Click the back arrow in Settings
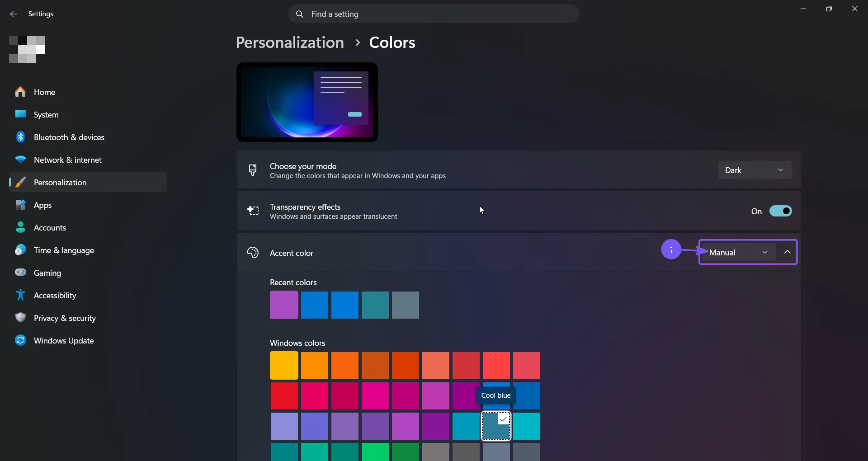The width and height of the screenshot is (868, 461). (14, 14)
